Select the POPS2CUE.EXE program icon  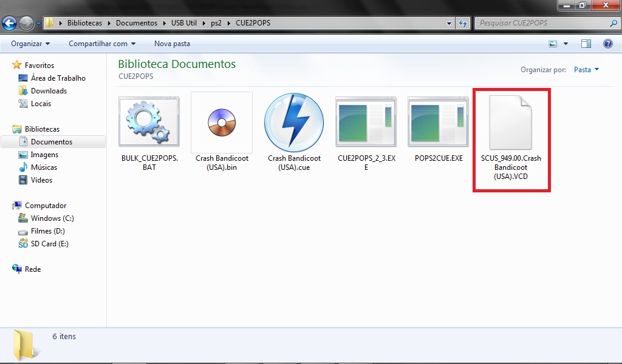(439, 121)
